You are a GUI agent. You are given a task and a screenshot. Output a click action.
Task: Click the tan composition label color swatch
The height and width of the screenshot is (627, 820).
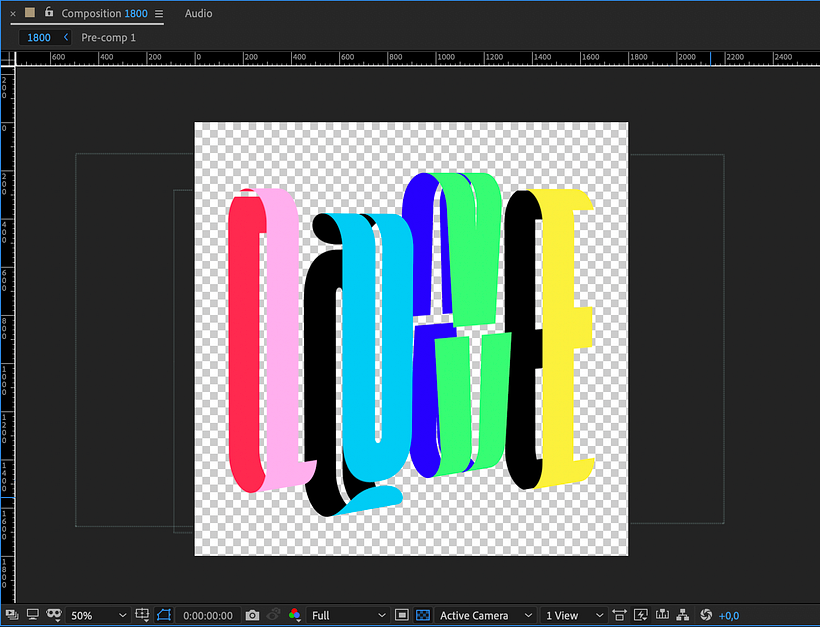(30, 13)
